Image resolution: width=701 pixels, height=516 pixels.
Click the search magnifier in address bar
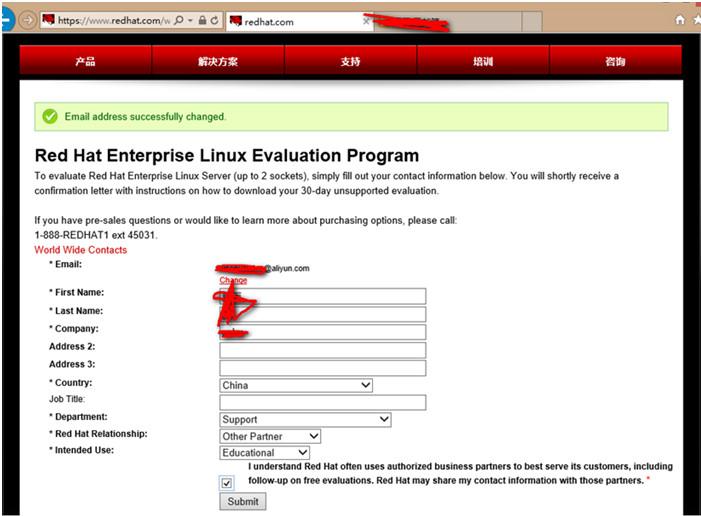coord(179,20)
